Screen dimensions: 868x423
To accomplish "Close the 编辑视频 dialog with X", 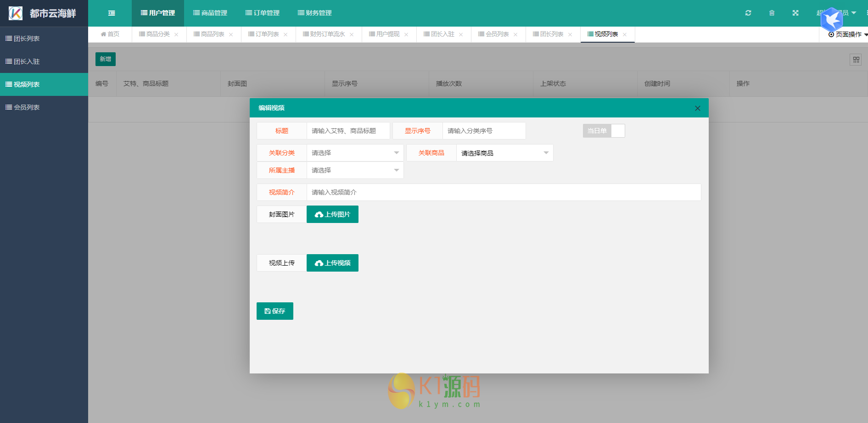I will coord(697,108).
